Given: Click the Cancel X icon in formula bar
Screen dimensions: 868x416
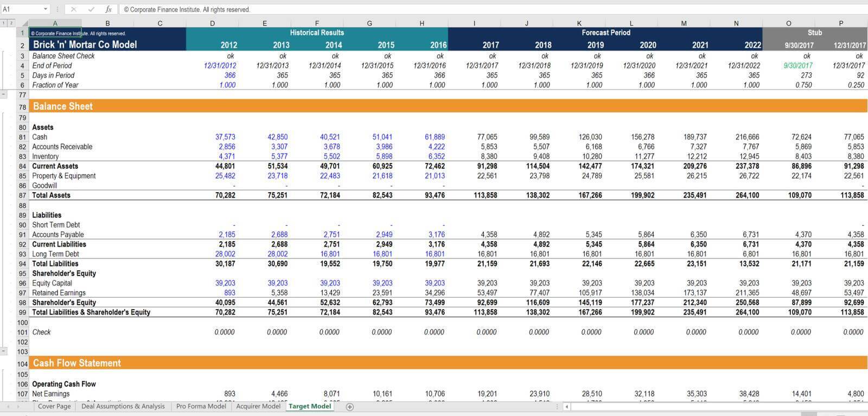Looking at the screenshot, I should 74,9.
